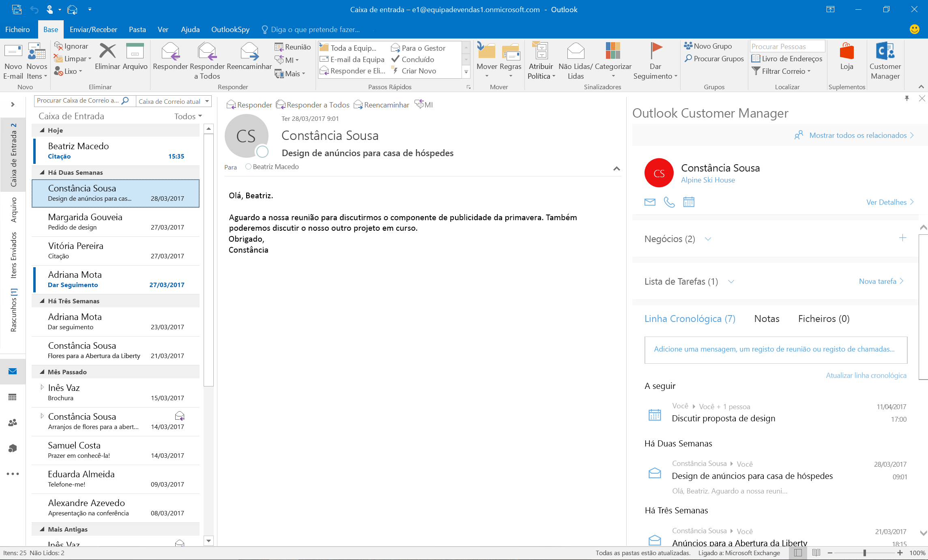Click the email icon under Constância Sousa contact
This screenshot has width=928, height=560.
click(650, 202)
